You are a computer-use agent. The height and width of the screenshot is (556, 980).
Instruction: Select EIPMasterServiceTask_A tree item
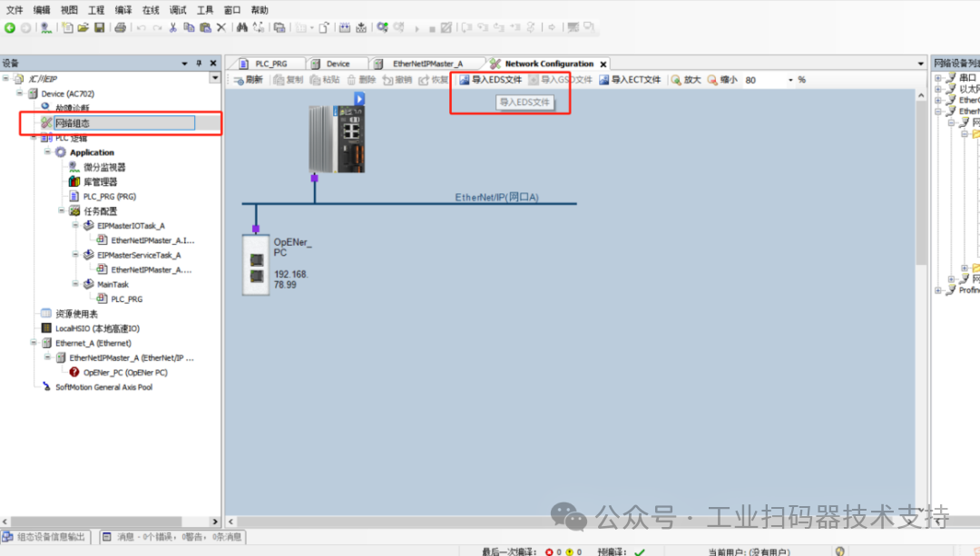139,255
